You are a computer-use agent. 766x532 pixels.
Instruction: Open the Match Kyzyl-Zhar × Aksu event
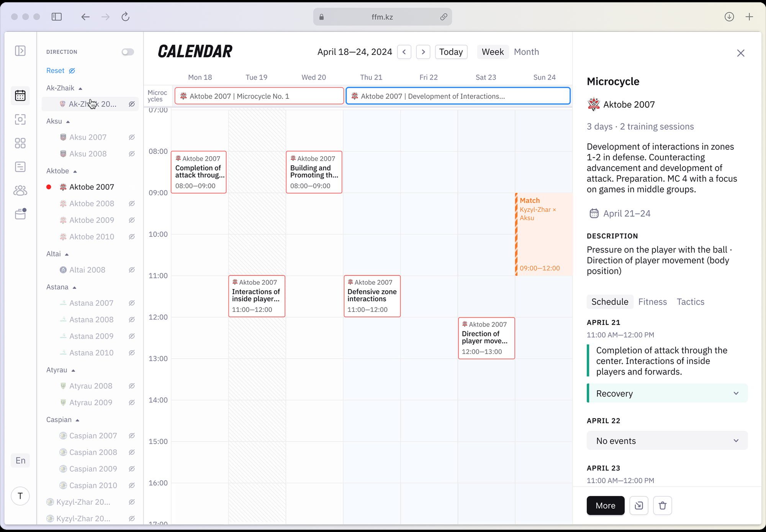coord(543,234)
